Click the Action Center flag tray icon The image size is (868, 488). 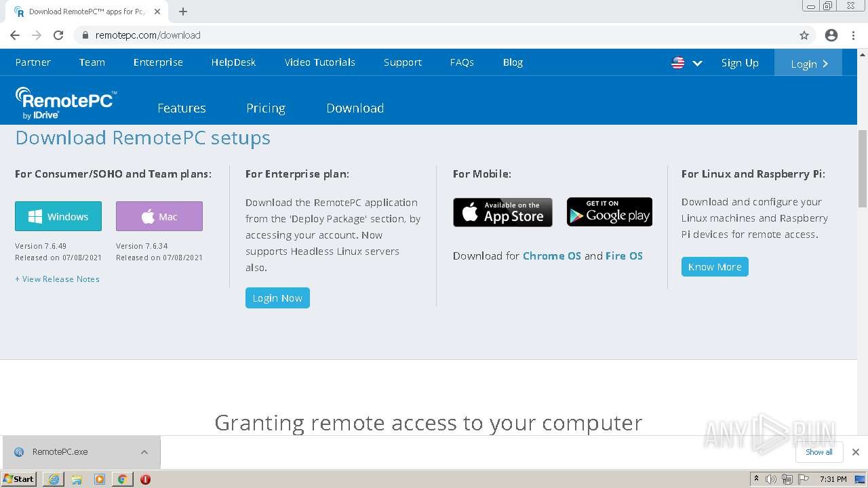[x=804, y=479]
